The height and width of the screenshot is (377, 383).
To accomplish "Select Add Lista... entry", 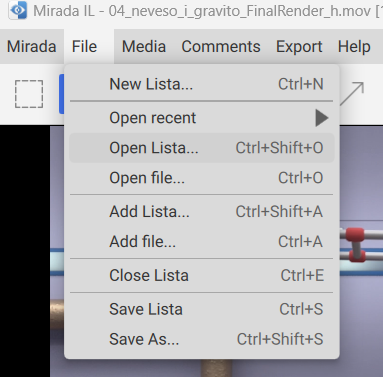I will tap(202, 212).
